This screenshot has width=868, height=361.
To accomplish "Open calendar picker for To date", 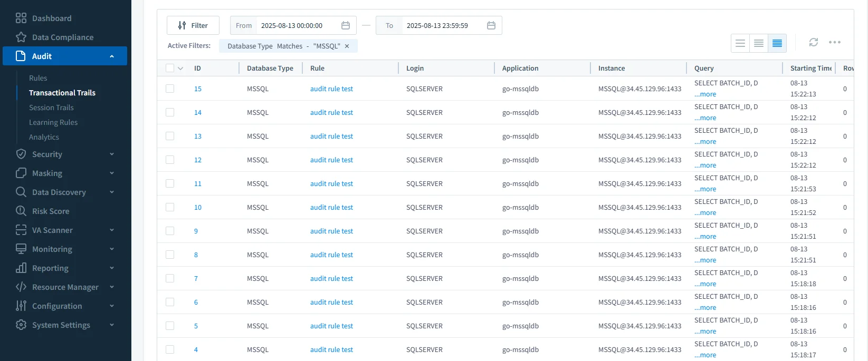I will tap(491, 25).
